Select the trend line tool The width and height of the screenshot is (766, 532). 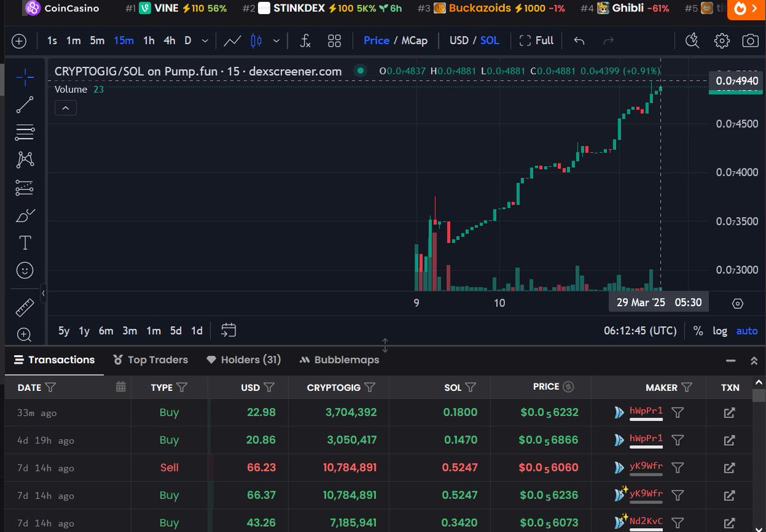25,105
